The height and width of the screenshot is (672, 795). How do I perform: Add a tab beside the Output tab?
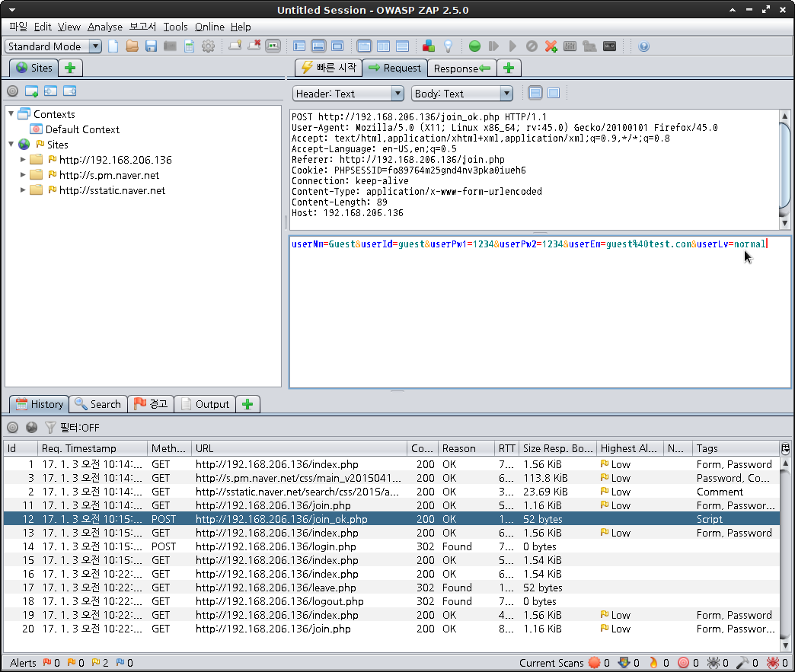[x=248, y=404]
